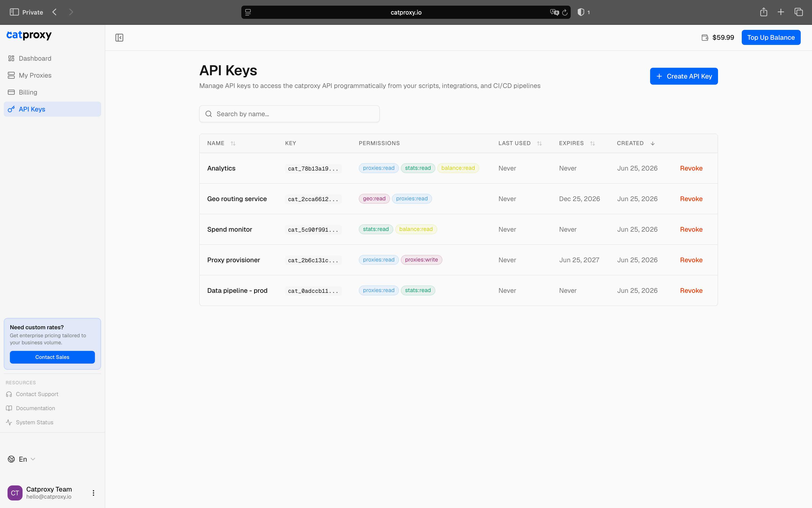Screen dimensions: 812x508
Task: Go back with the browser back arrow
Action: [54, 12]
